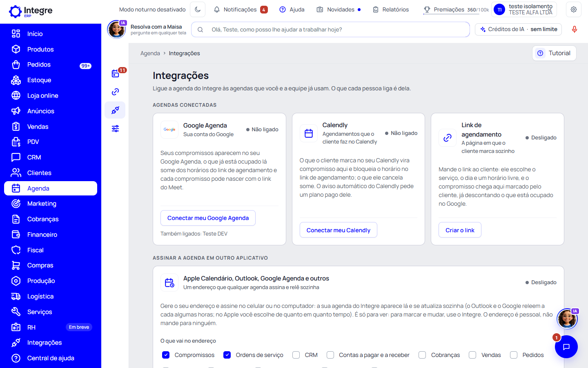
Task: Click Conectar meu Google Agenda
Action: [x=208, y=218]
